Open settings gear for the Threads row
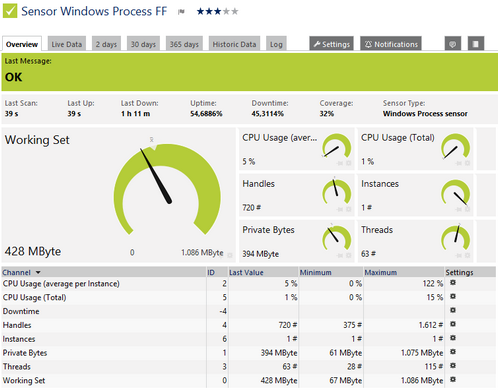The image size is (498, 390). 453,366
